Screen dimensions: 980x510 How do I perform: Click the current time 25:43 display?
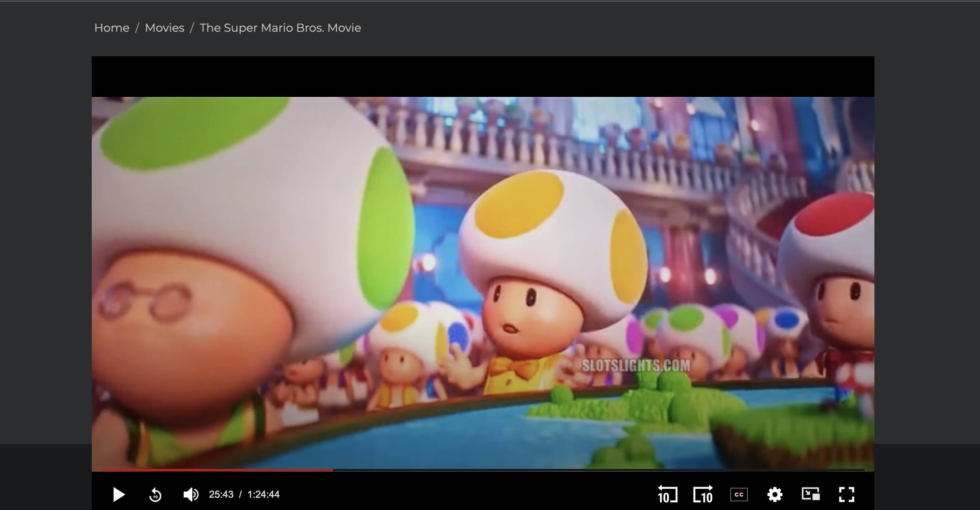[x=221, y=495]
